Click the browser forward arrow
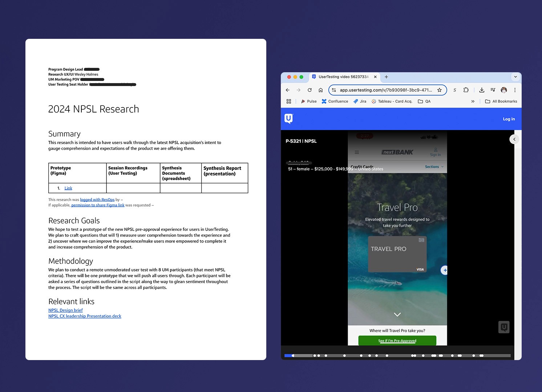 pos(299,90)
